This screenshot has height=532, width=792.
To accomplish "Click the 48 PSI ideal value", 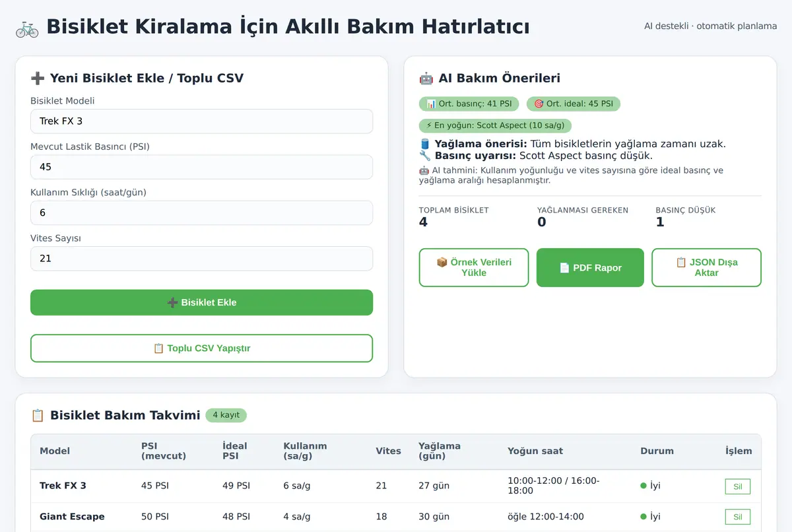I will pyautogui.click(x=236, y=517).
